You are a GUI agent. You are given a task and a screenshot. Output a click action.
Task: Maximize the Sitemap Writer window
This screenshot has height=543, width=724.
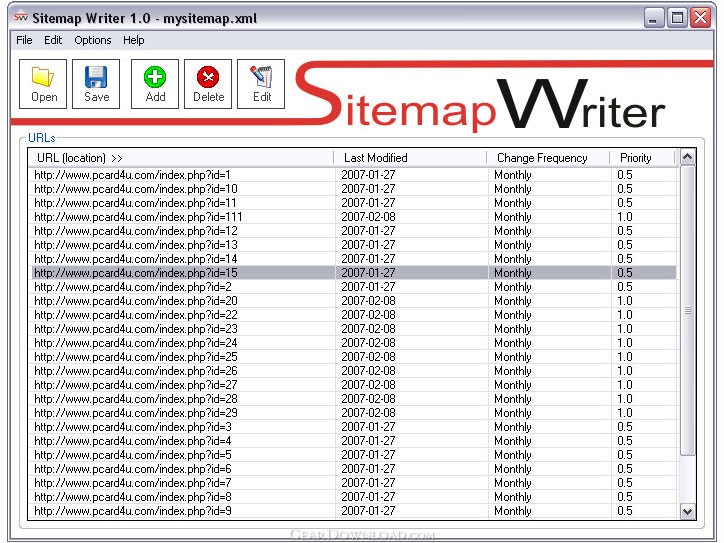tap(677, 18)
